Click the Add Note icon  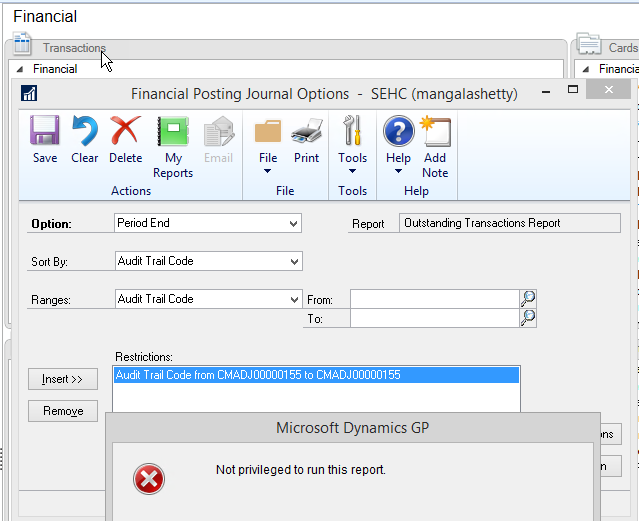click(x=435, y=131)
